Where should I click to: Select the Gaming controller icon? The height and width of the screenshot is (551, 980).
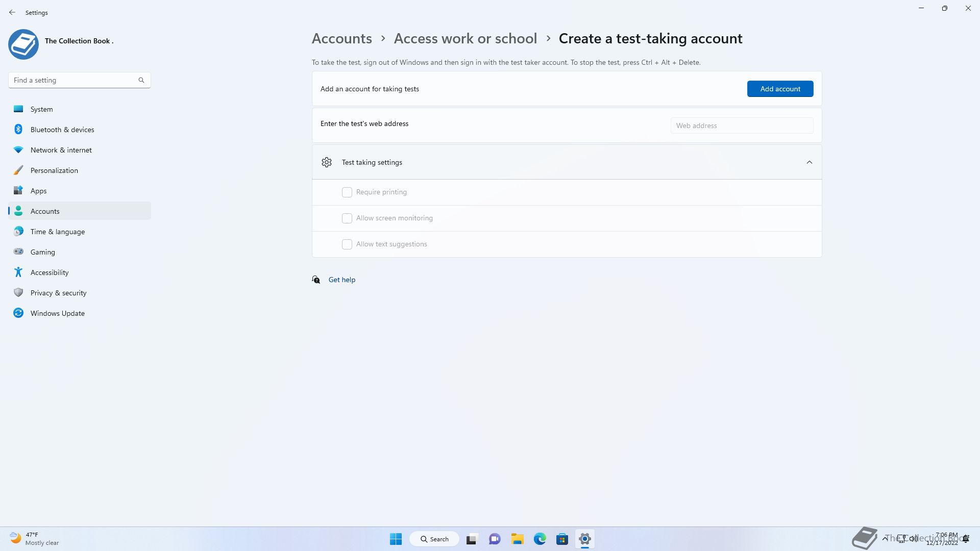coord(18,252)
